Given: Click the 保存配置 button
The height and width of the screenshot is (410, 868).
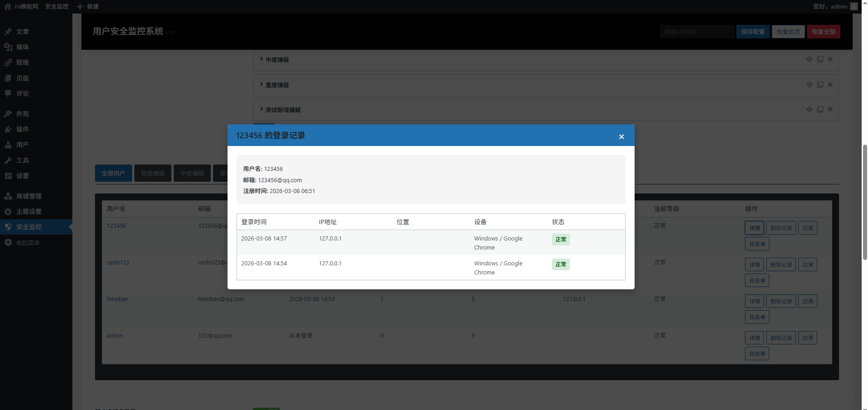Looking at the screenshot, I should coord(753,32).
